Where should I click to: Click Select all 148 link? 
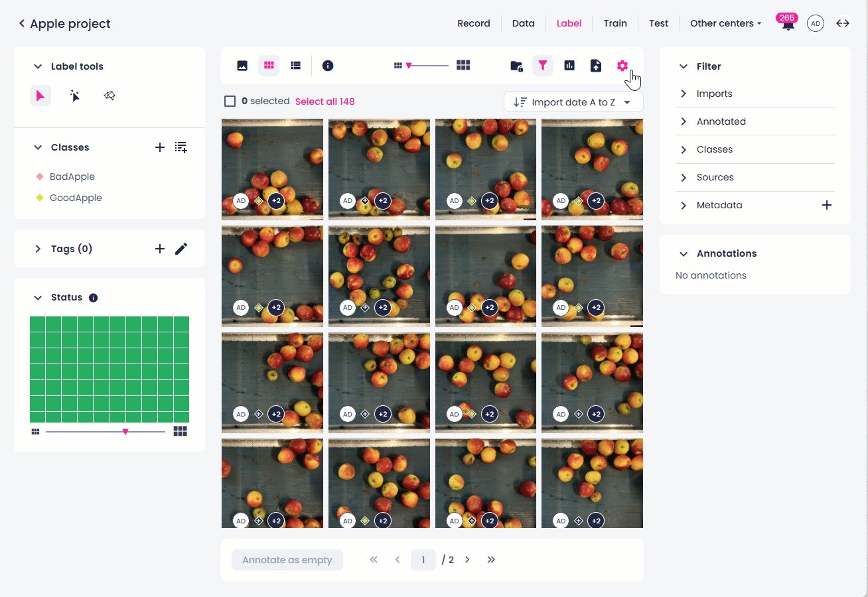click(325, 101)
